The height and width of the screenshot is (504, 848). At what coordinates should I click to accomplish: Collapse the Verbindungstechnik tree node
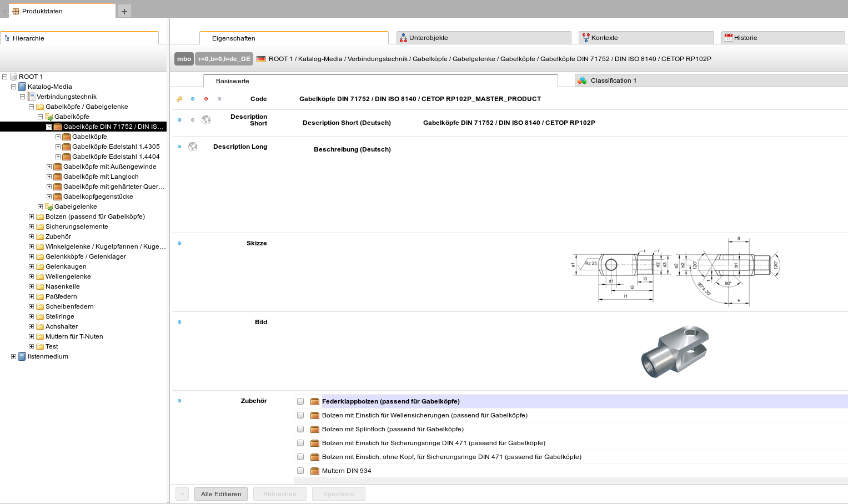coord(22,97)
